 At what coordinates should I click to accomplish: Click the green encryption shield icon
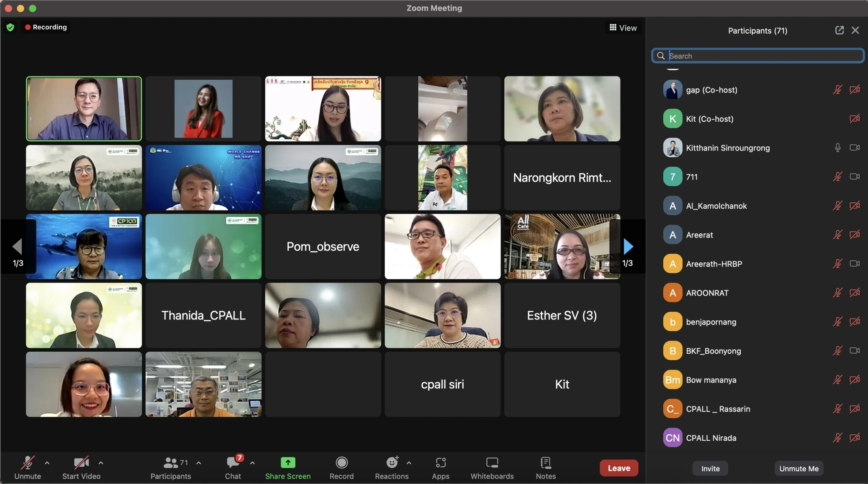(x=10, y=27)
